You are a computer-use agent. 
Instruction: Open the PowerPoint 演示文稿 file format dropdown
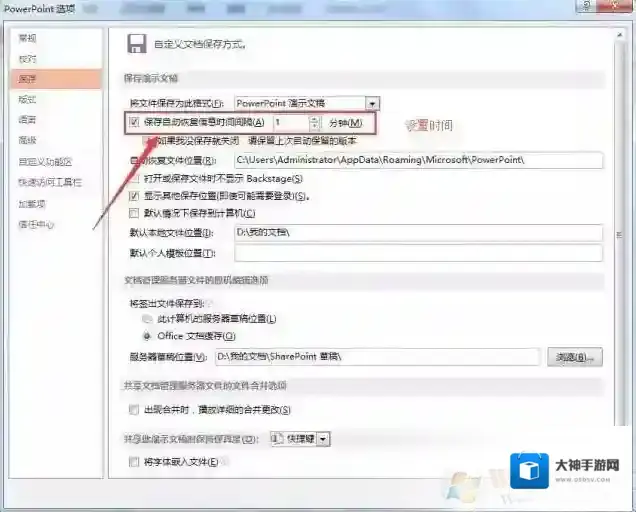(372, 103)
